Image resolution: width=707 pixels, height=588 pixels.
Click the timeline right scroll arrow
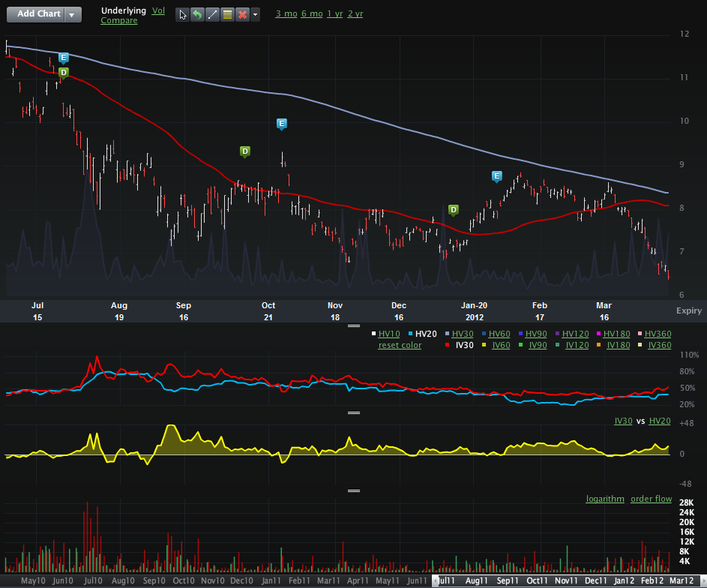pos(703,580)
